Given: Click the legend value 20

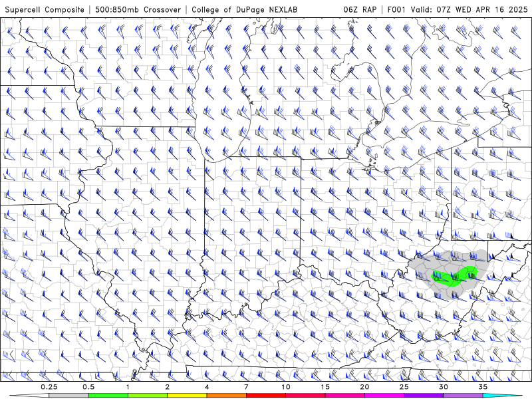Looking at the screenshot, I should (364, 387).
